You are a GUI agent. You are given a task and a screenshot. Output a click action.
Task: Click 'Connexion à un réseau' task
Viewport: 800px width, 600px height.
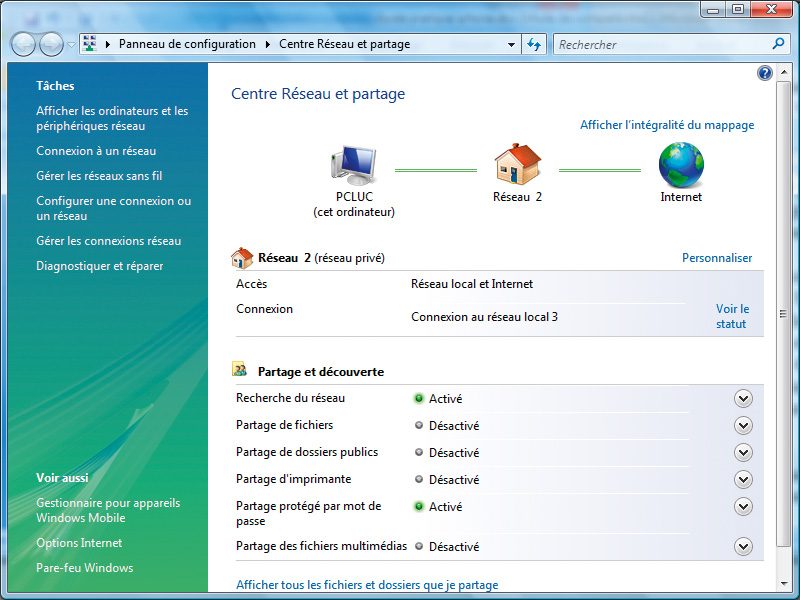(96, 151)
